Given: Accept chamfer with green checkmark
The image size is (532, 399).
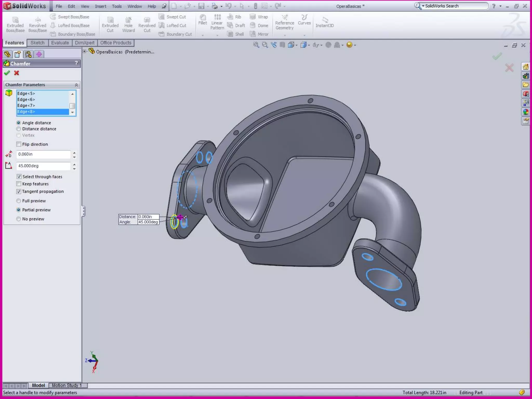Looking at the screenshot, I should coord(7,73).
